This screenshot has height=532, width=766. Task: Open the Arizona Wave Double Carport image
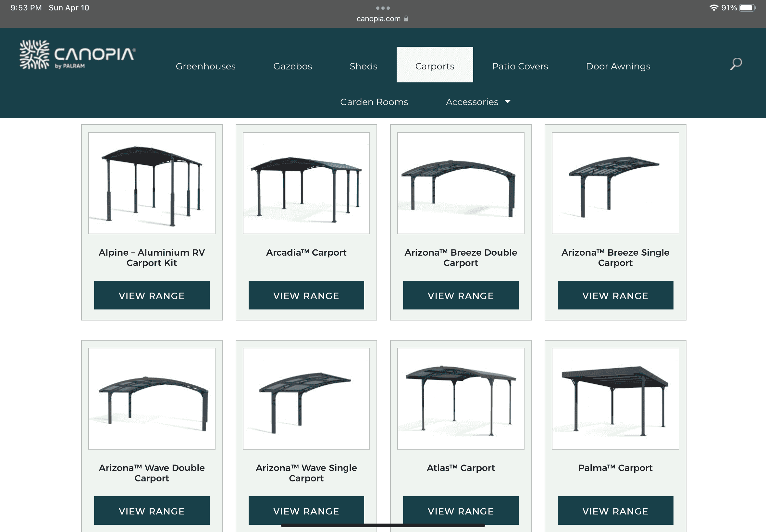pos(152,399)
